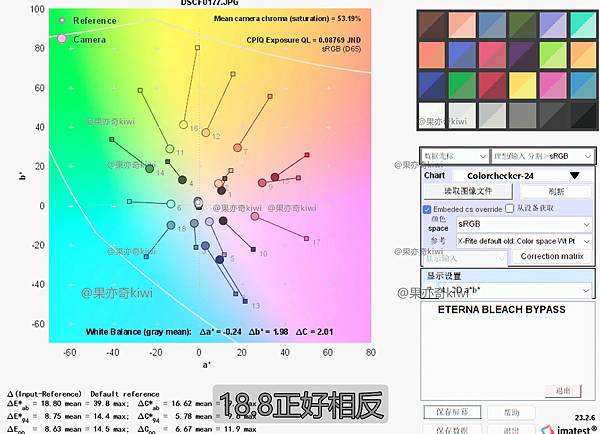The height and width of the screenshot is (434, 600).
Task: Click Reference legend circle marker
Action: point(62,20)
